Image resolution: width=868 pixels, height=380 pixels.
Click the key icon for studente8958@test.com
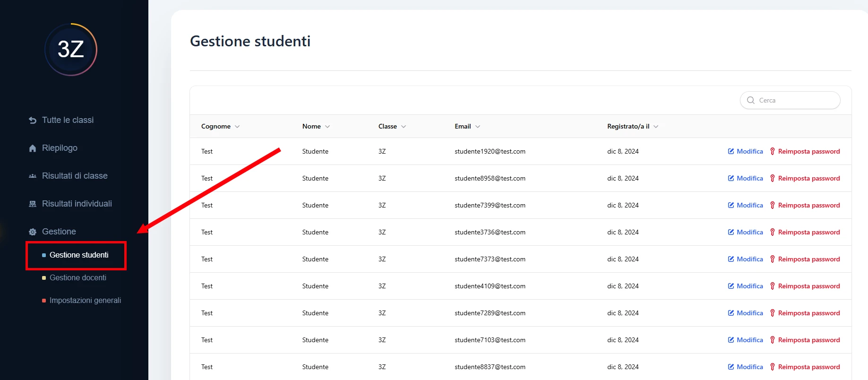click(772, 178)
